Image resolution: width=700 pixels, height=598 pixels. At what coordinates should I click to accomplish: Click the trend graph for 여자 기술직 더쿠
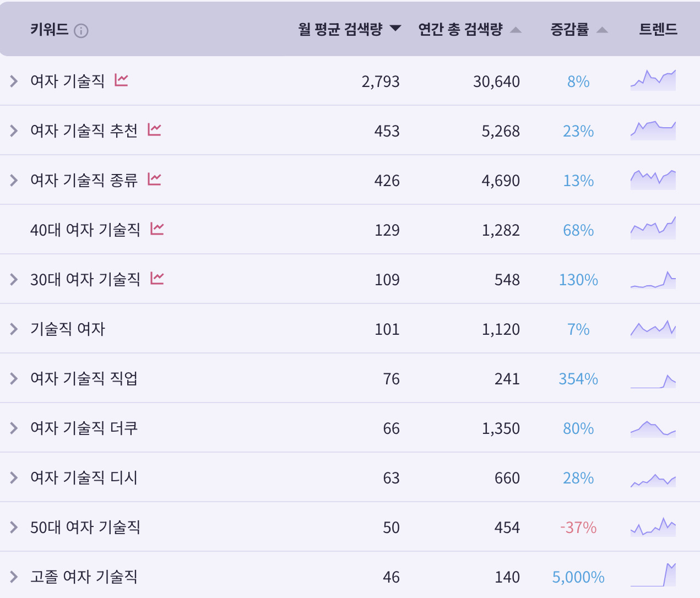[x=653, y=427]
